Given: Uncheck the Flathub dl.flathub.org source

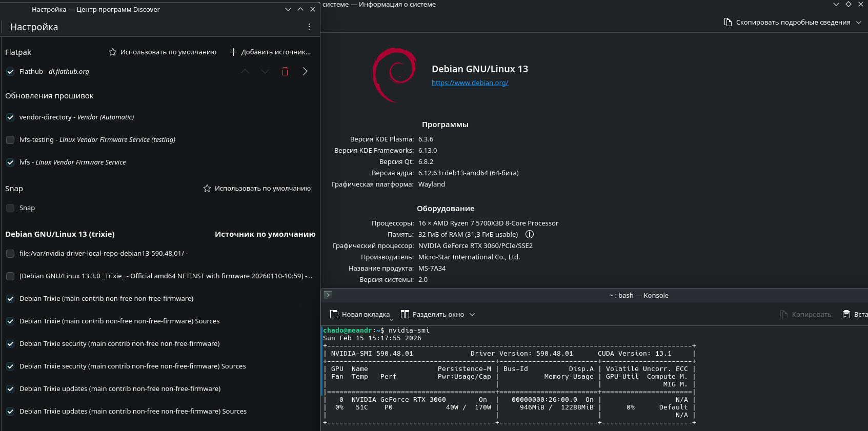Looking at the screenshot, I should pyautogui.click(x=10, y=72).
